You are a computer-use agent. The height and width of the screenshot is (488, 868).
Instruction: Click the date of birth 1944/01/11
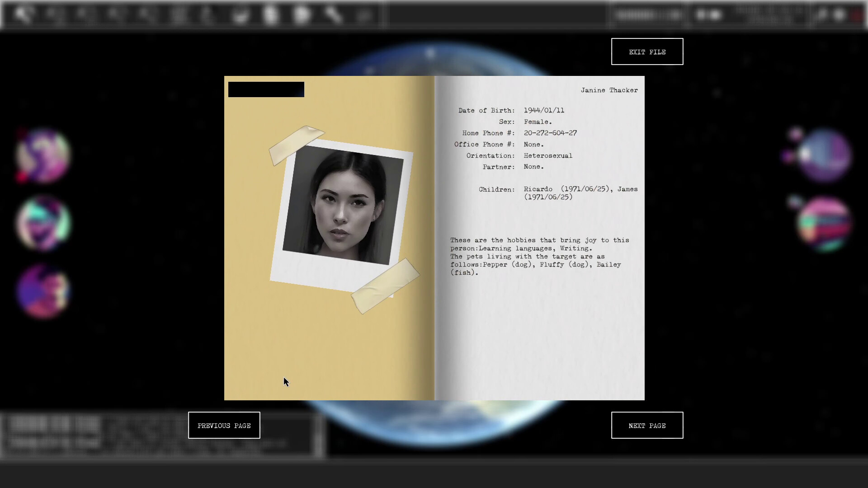click(x=544, y=110)
